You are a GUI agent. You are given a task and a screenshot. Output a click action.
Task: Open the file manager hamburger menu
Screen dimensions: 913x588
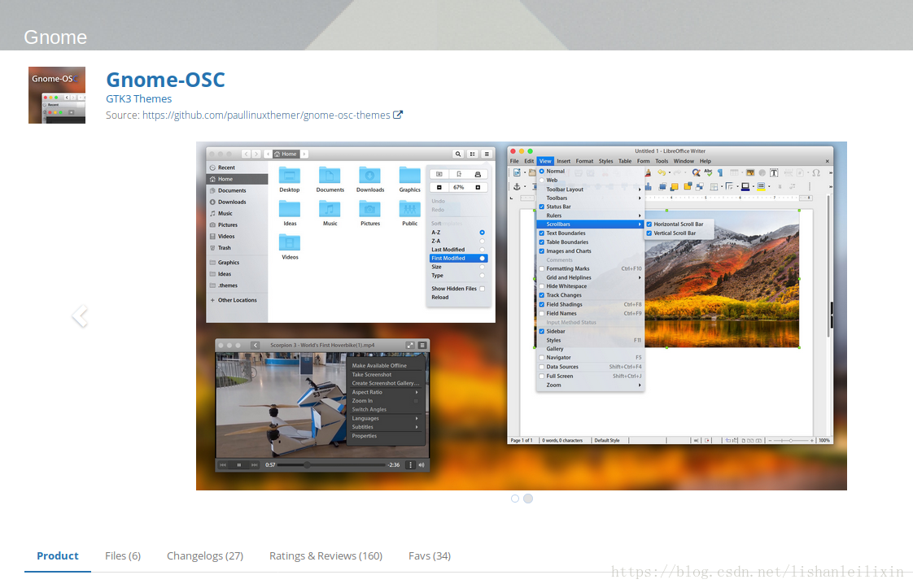[487, 155]
